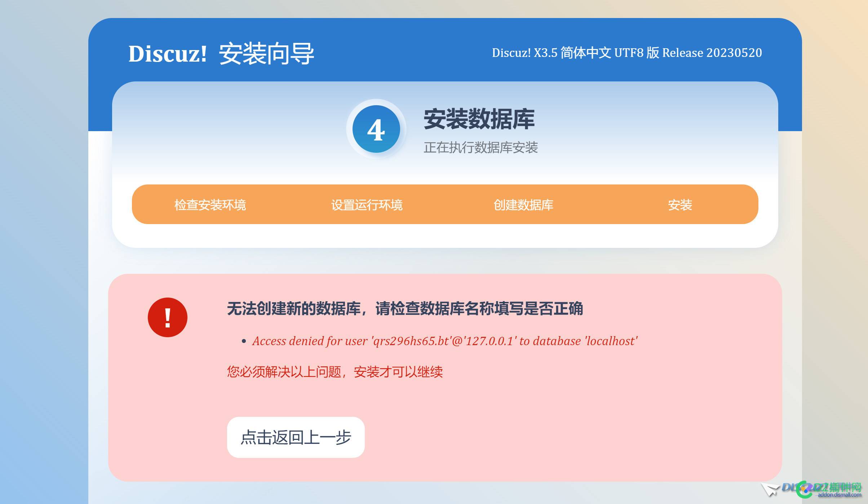The image size is (868, 504).
Task: Click the Discuz! 安装向导 title
Action: coord(221,54)
